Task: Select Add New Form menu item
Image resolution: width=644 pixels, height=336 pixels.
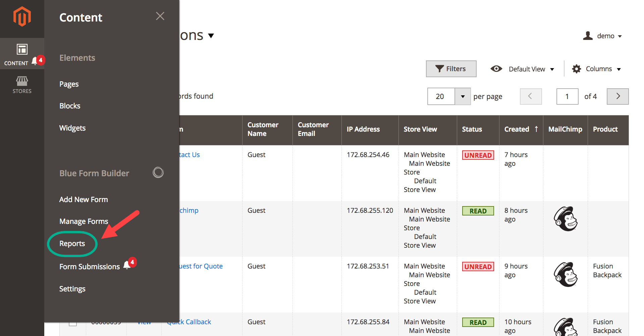Action: tap(84, 199)
